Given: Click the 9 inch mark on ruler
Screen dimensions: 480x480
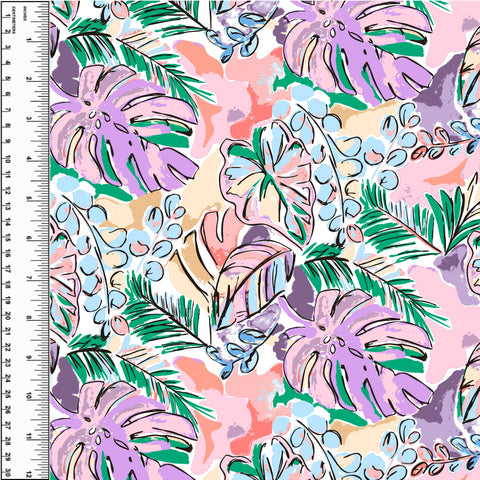Looking at the screenshot, I should [x=29, y=357].
